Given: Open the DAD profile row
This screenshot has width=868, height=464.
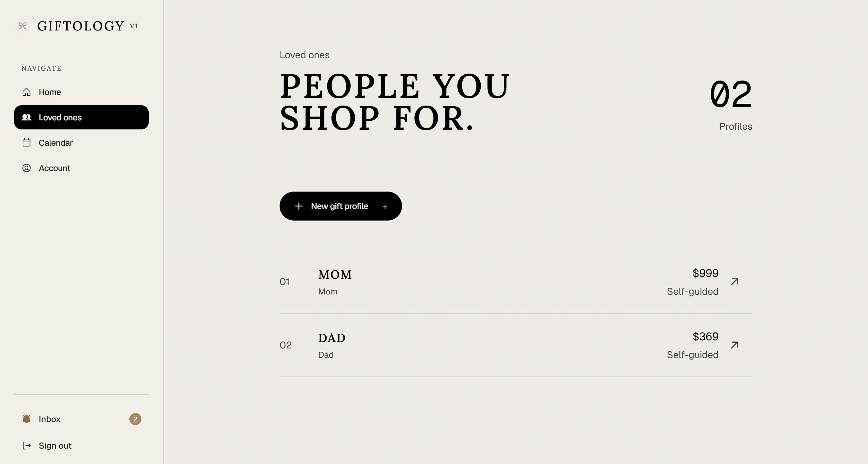Looking at the screenshot, I should click(x=516, y=345).
